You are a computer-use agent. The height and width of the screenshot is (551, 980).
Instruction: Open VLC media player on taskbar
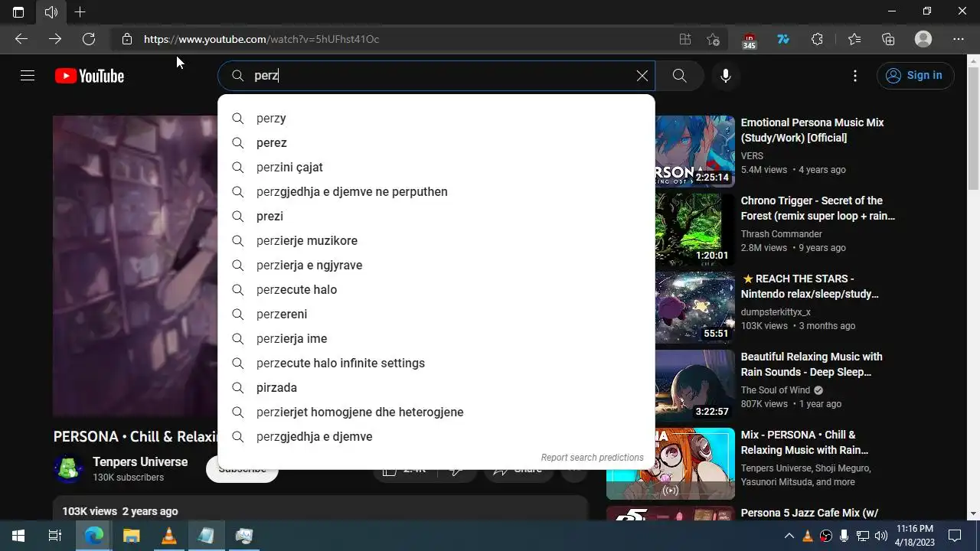[169, 536]
